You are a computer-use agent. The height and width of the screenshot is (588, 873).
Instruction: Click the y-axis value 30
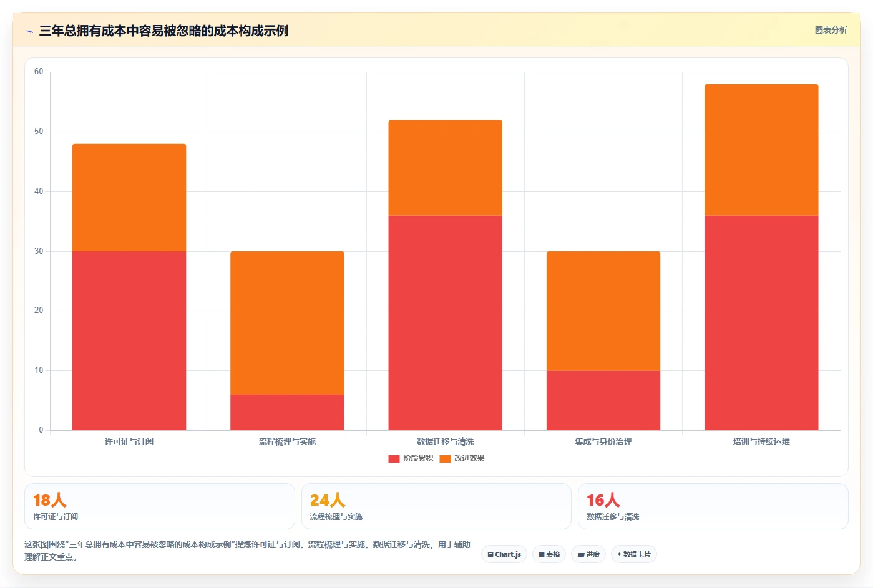(39, 251)
